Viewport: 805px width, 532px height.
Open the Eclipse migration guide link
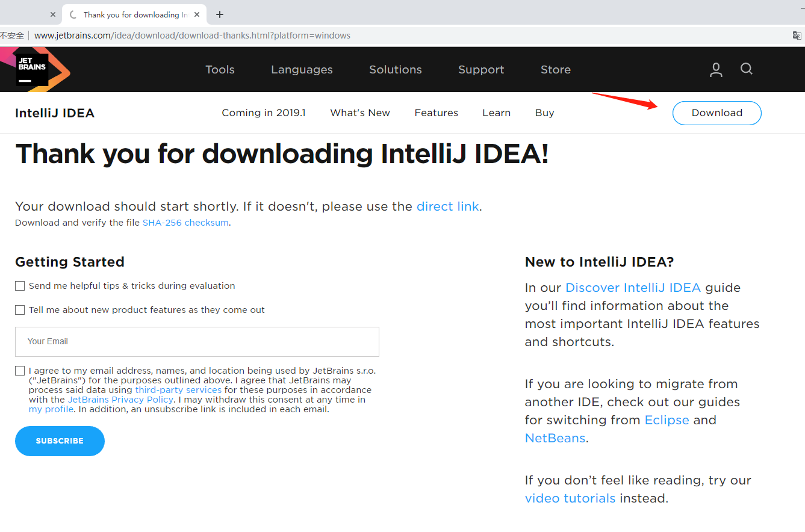(x=667, y=420)
